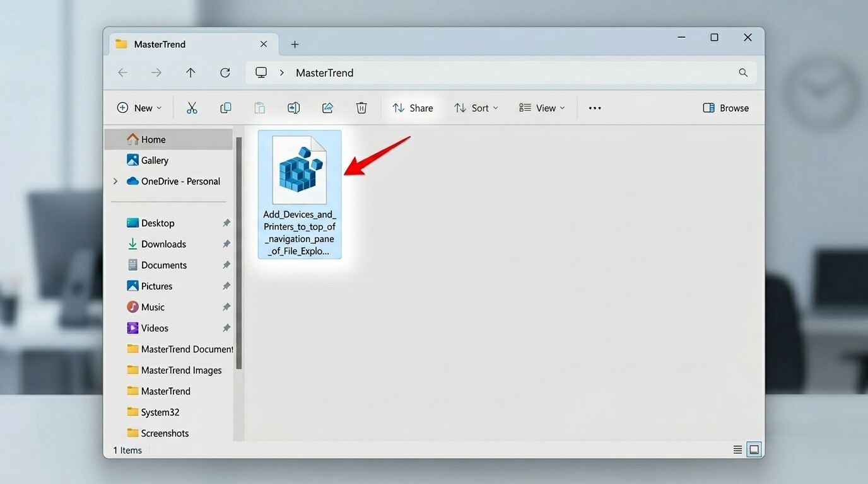Select the Add_Devices_and_Printers registry file

[x=300, y=195]
